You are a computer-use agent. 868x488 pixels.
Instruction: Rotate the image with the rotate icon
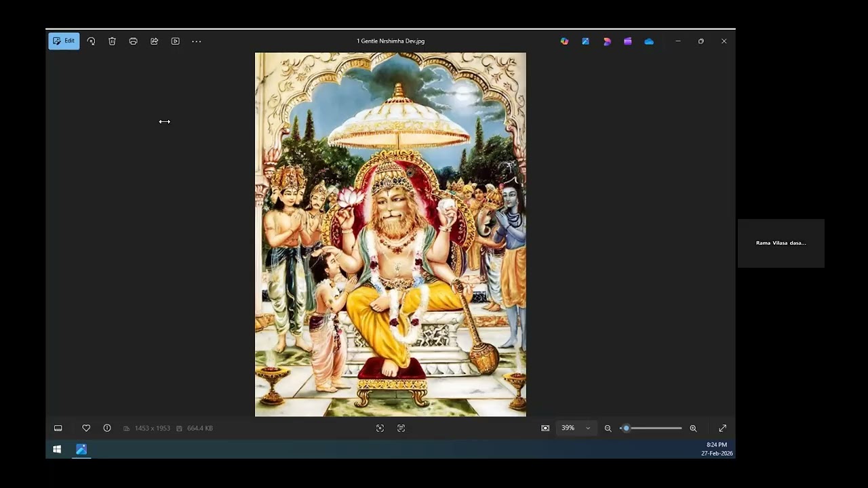pos(91,41)
